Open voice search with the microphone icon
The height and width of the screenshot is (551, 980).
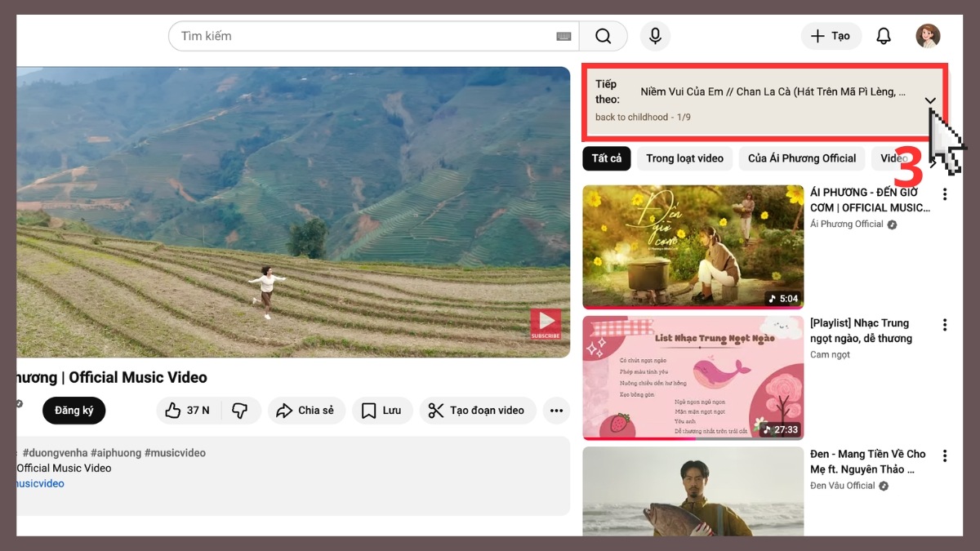click(x=655, y=36)
